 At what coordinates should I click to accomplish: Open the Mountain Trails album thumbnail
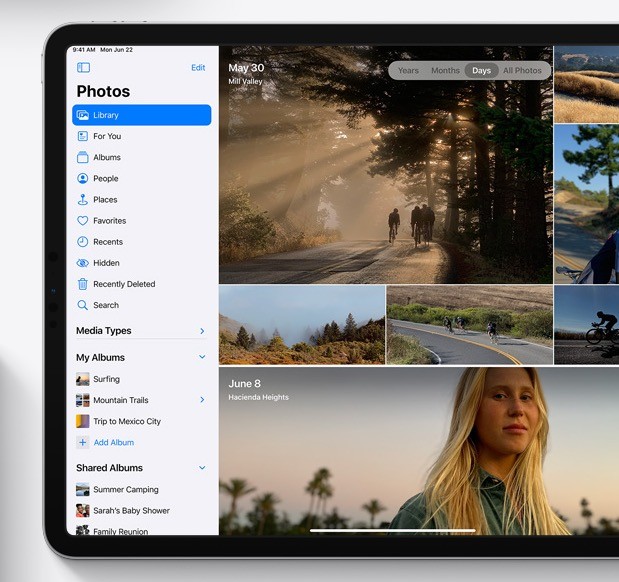point(83,400)
